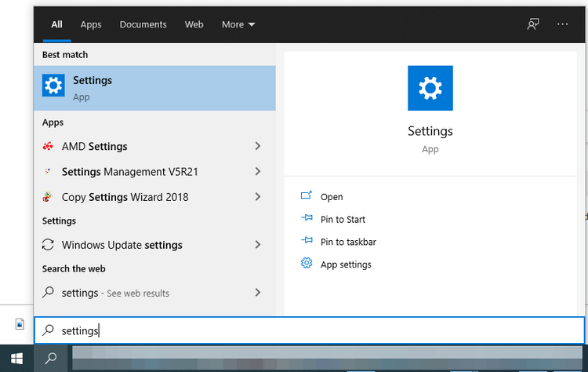Switch to the Apps filter tab

91,24
